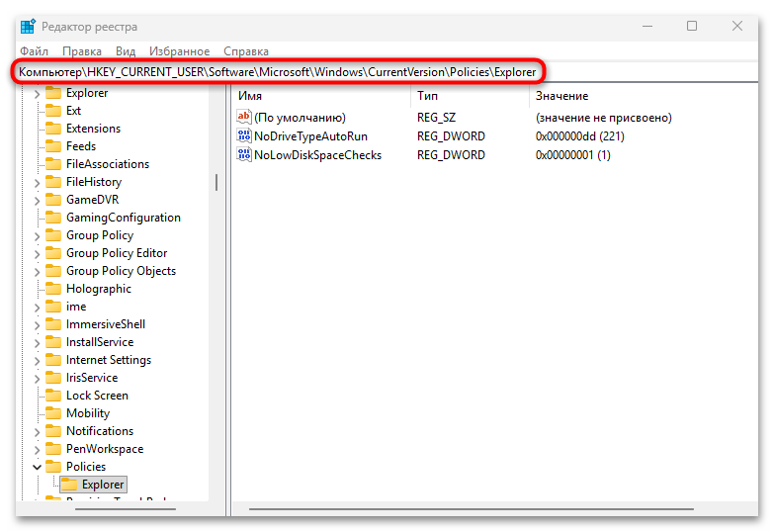The height and width of the screenshot is (532, 774).
Task: Open the Файл menu
Action: pyautogui.click(x=34, y=51)
